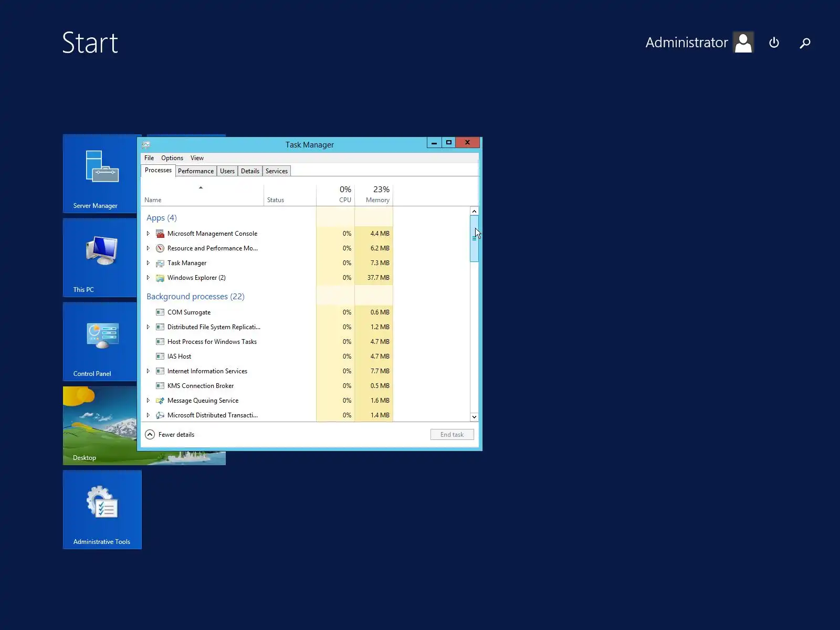
Task: Sort processes by Memory column
Action: coord(374,195)
